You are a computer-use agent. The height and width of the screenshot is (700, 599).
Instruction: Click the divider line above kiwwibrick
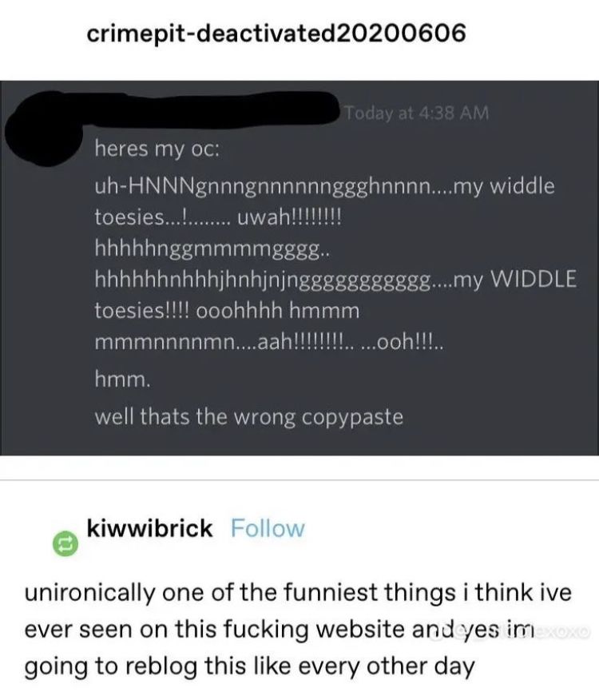299,480
